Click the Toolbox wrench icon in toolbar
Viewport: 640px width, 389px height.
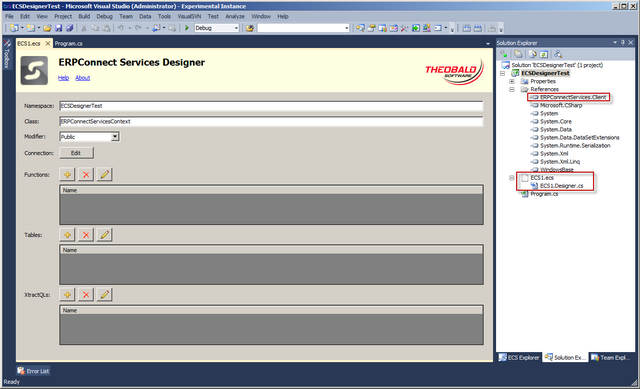(404, 28)
